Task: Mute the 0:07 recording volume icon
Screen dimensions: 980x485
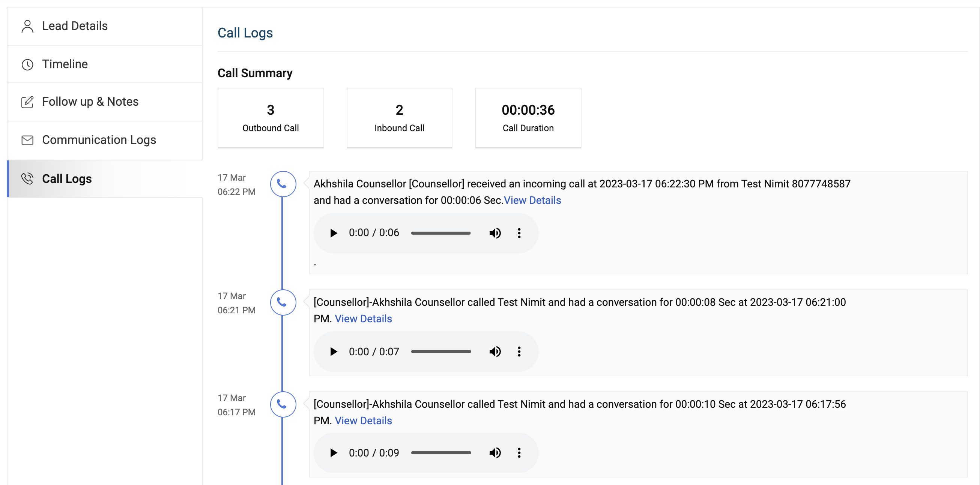Action: [x=495, y=352]
